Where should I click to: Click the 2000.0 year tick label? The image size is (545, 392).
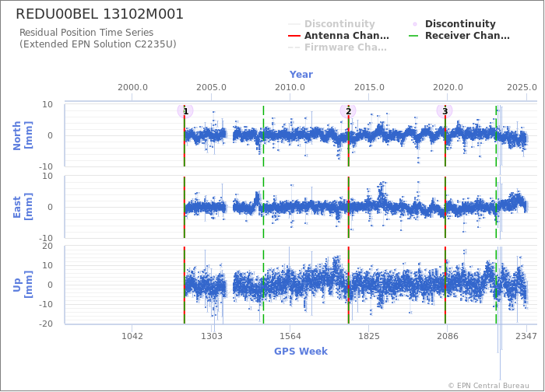point(132,87)
